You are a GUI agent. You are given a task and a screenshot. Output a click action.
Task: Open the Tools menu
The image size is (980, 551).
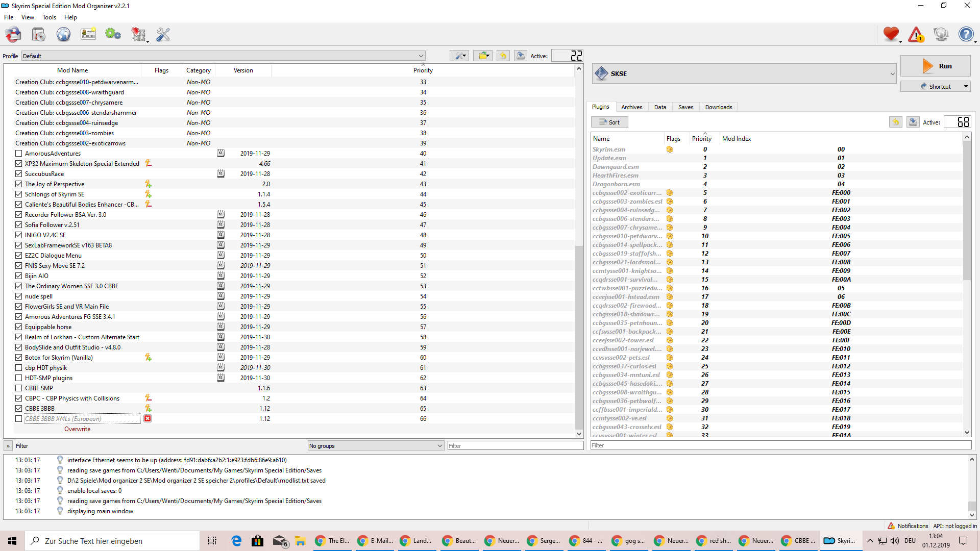pos(49,17)
